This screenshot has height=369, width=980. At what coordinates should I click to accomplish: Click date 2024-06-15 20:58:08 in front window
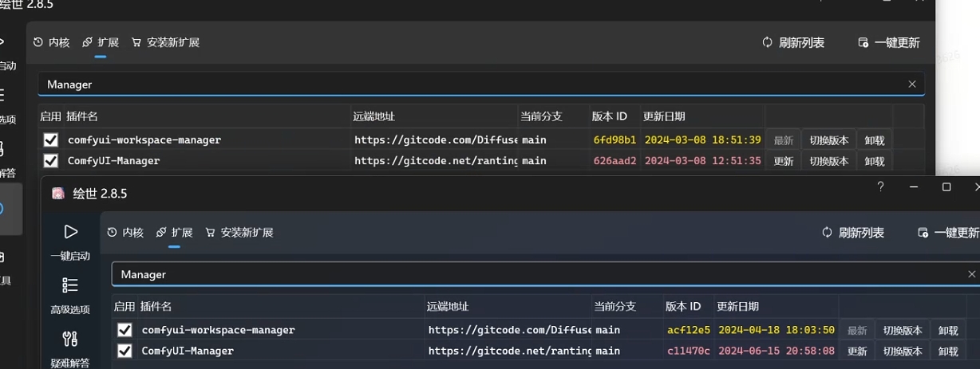776,351
